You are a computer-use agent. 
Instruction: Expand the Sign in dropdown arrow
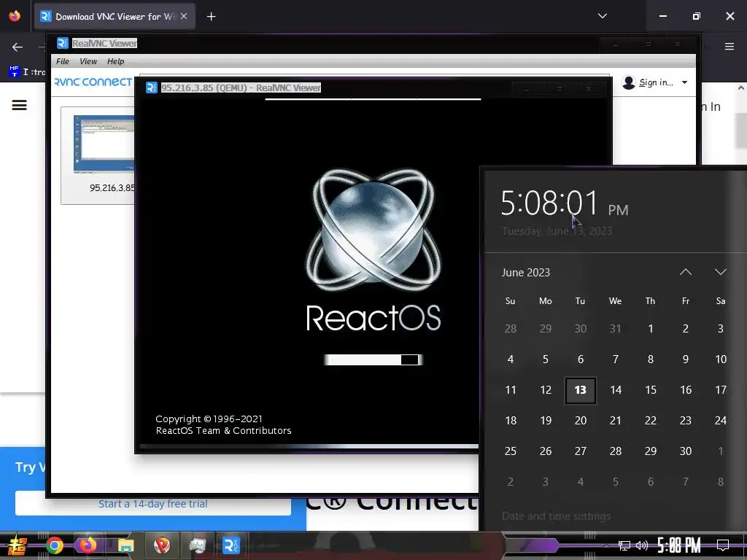click(684, 82)
